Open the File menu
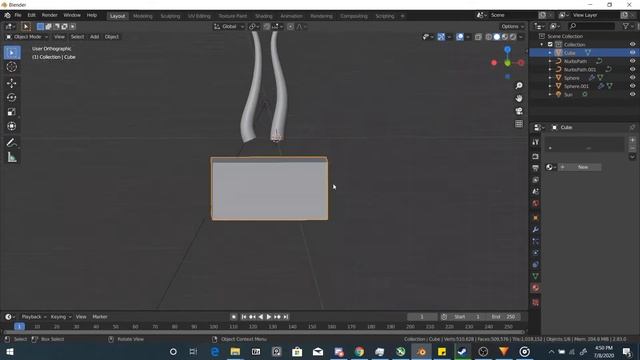This screenshot has height=360, width=640. pyautogui.click(x=18, y=15)
